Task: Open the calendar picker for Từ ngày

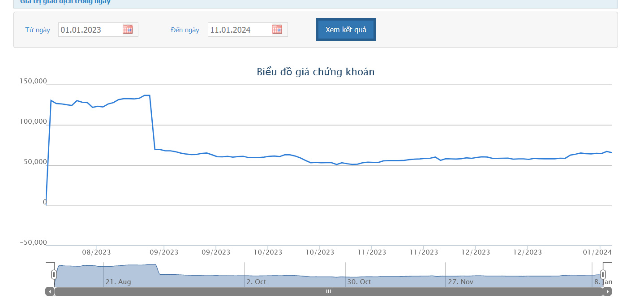Action: (128, 30)
